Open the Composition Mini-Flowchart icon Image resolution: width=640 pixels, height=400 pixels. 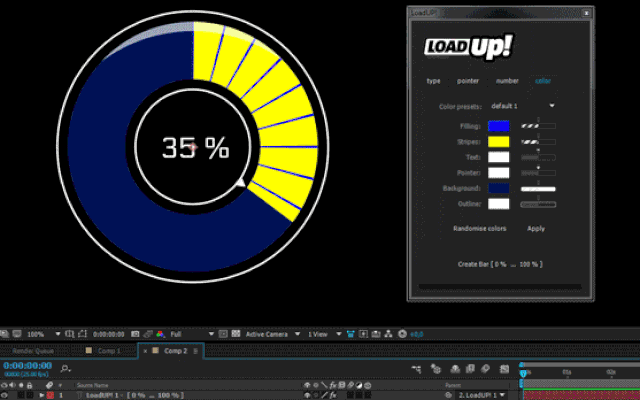pos(416,369)
